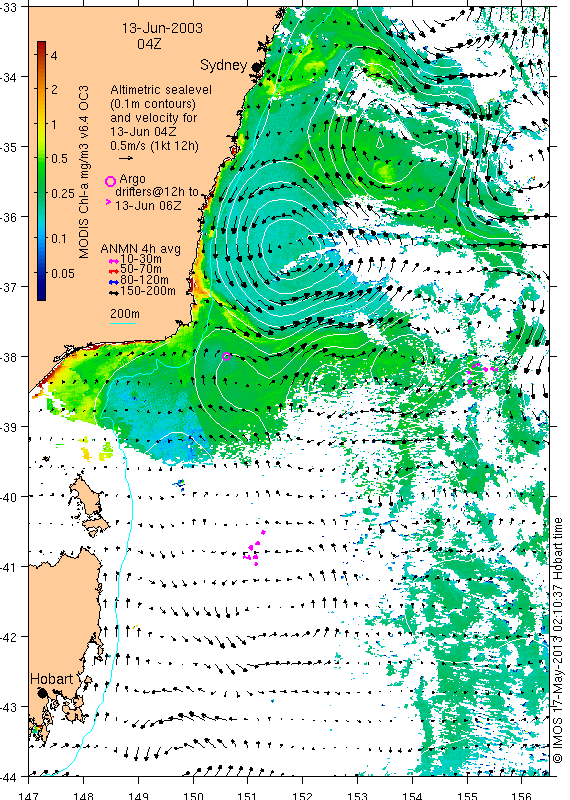
Task: Click the Sydney city marker dot
Action: click(256, 66)
